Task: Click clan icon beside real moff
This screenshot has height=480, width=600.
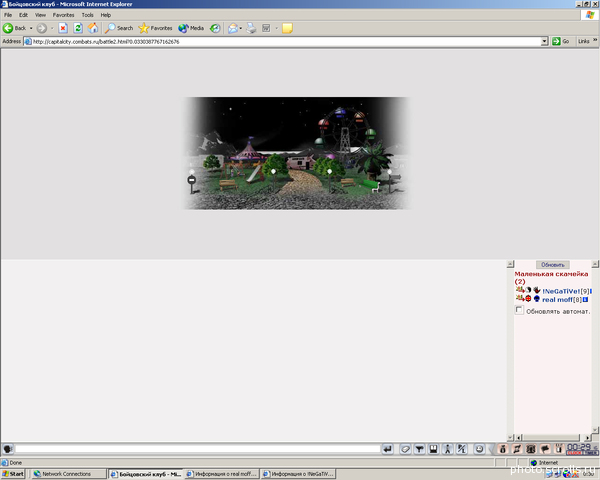Action: pyautogui.click(x=537, y=299)
